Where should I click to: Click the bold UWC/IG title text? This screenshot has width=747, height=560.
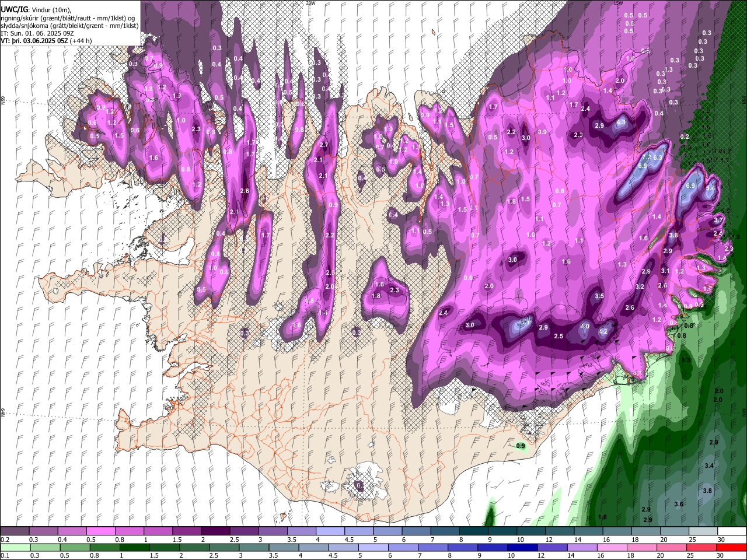(x=14, y=10)
